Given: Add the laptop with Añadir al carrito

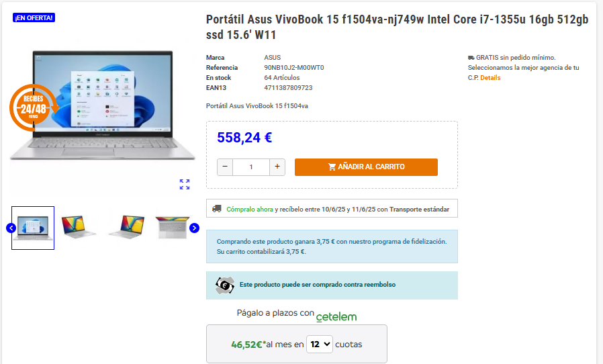Looking at the screenshot, I should tap(366, 167).
